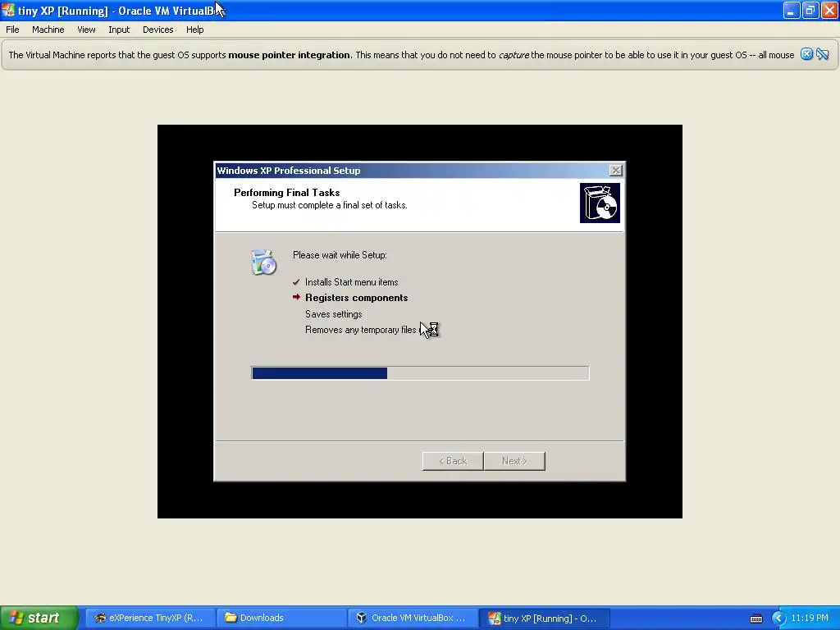Switch to Oracle VM VirtualBox Manager taskbar item
The image size is (840, 630).
tap(413, 618)
